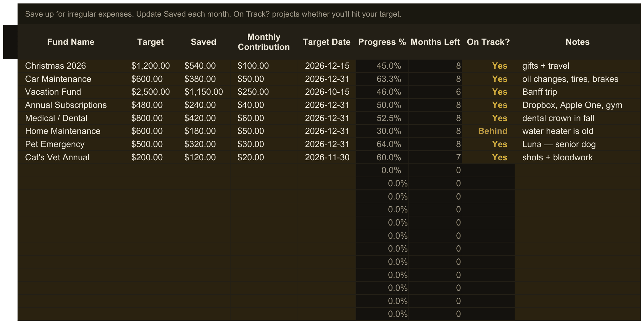Click the Yes status for Vacation Fund
The image size is (644, 324).
[x=488, y=92]
